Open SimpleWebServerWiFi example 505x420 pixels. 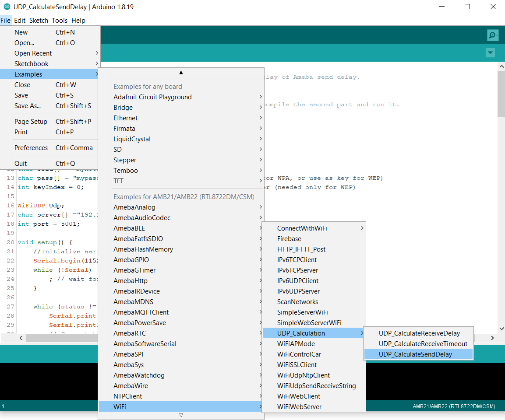coord(314,323)
